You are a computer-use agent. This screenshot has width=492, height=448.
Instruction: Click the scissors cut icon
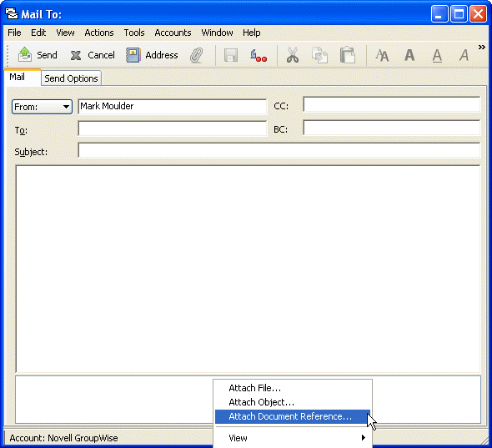coord(293,55)
